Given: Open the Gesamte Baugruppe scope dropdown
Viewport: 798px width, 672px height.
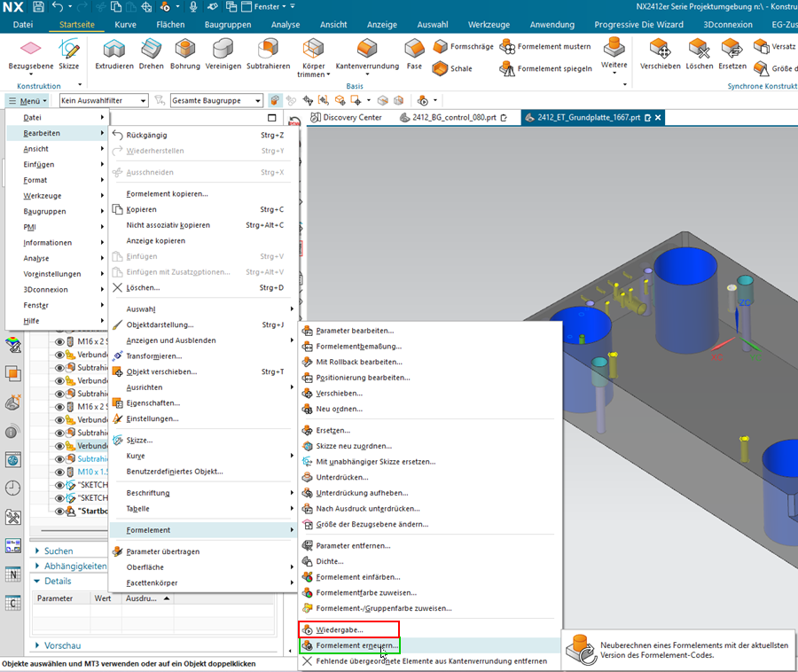Looking at the screenshot, I should 258,101.
